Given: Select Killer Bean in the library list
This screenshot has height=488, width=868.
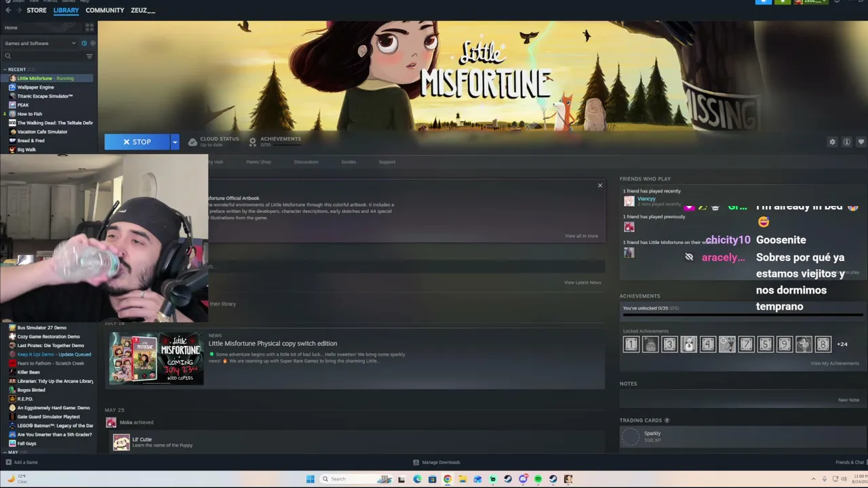Looking at the screenshot, I should click(x=28, y=372).
